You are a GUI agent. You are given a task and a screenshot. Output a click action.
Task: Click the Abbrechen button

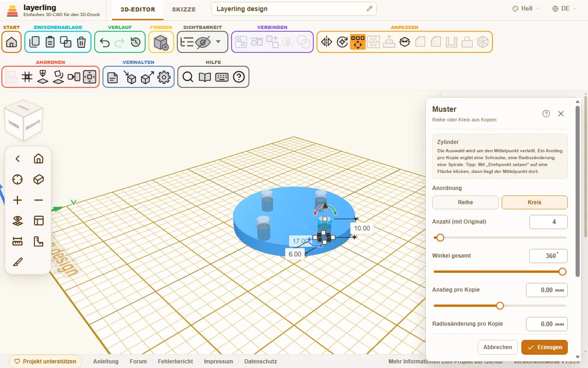click(498, 347)
